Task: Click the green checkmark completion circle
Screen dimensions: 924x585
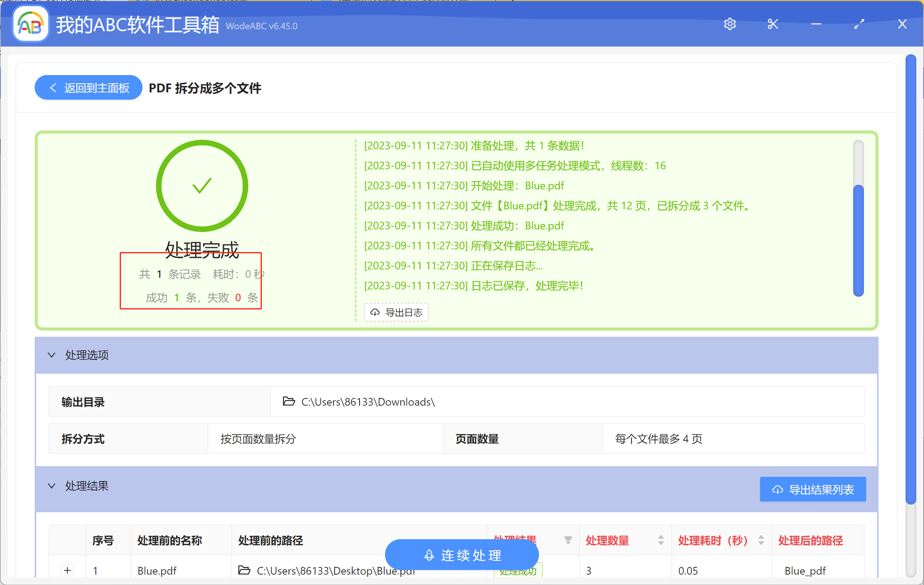Action: [202, 186]
